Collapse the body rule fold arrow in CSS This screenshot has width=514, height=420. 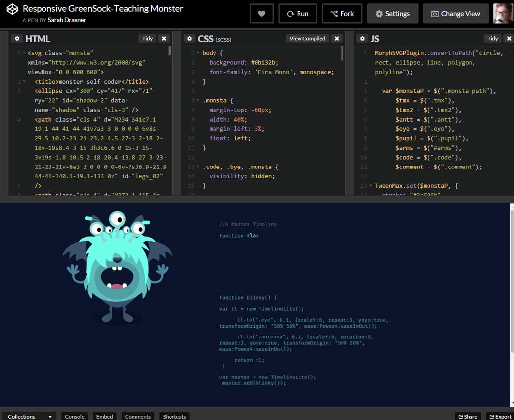198,53
